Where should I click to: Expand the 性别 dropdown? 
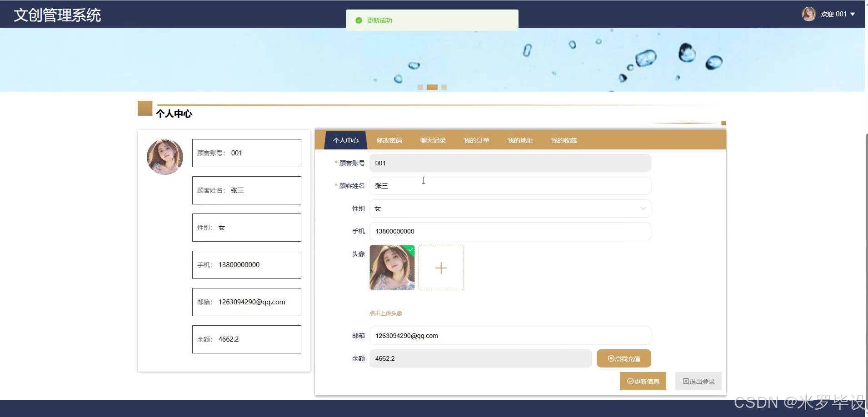point(510,208)
